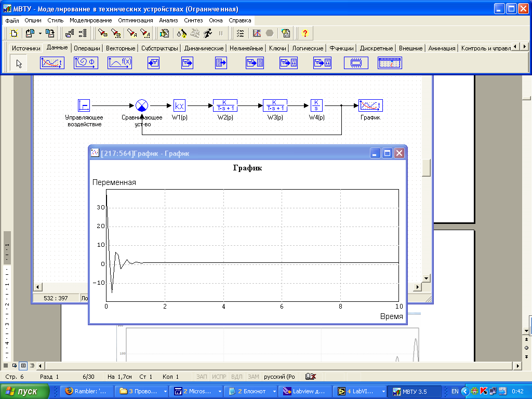The width and height of the screenshot is (532, 399).
Task: Pick the f(x) graph block from palette
Action: (120, 63)
